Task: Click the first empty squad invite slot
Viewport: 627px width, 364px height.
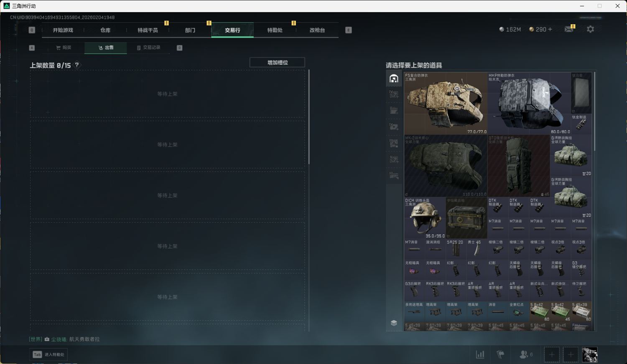Action: coord(552,354)
